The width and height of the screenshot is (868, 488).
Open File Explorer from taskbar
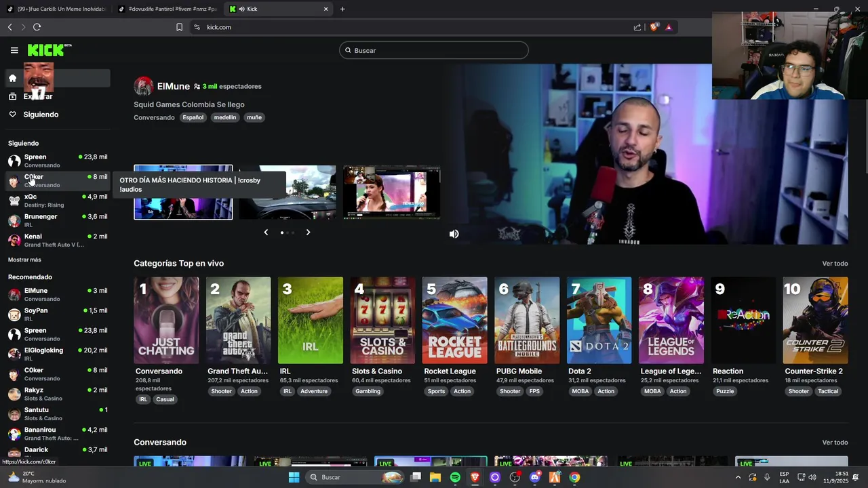coord(435,477)
